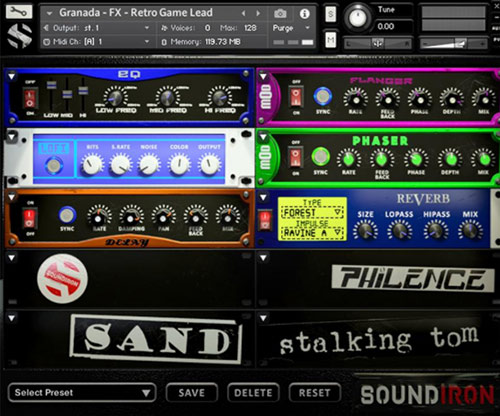
Task: Show instrument info via i icon
Action: (x=304, y=14)
